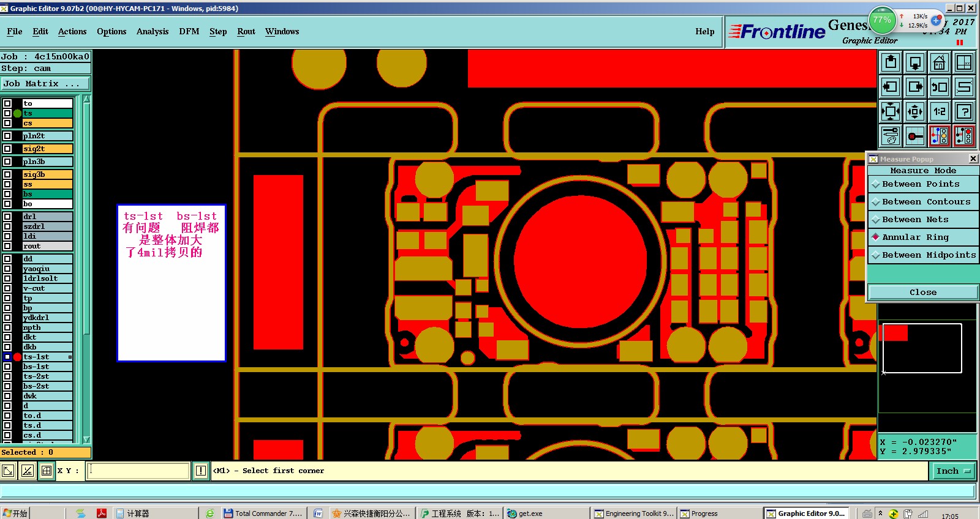
Task: Click the green color dot on layer ts
Action: 17,113
